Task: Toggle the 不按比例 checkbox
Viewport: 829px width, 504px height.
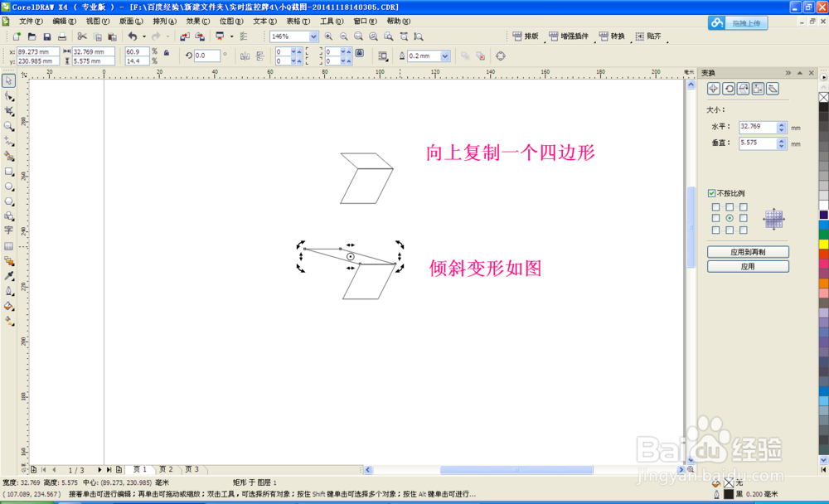Action: pyautogui.click(x=711, y=192)
